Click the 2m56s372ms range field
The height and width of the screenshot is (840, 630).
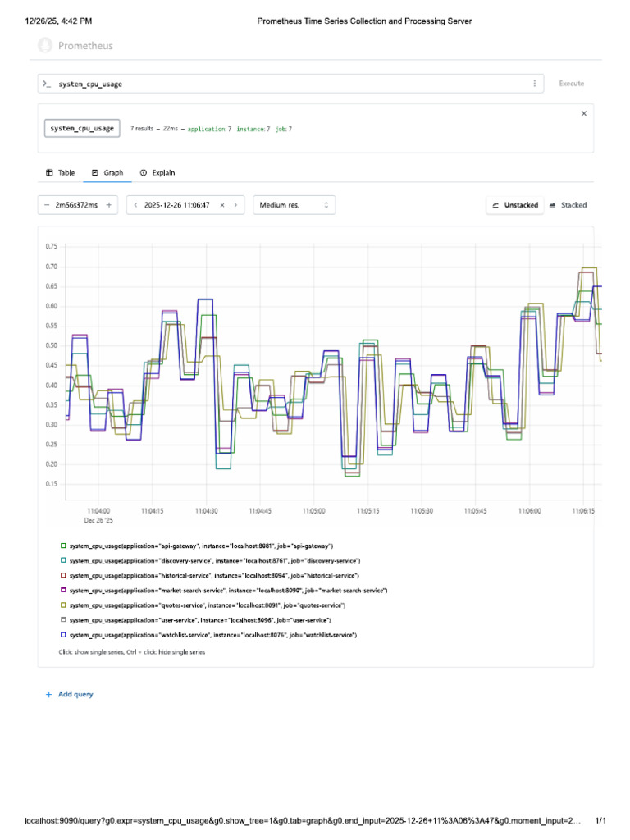pyautogui.click(x=76, y=205)
